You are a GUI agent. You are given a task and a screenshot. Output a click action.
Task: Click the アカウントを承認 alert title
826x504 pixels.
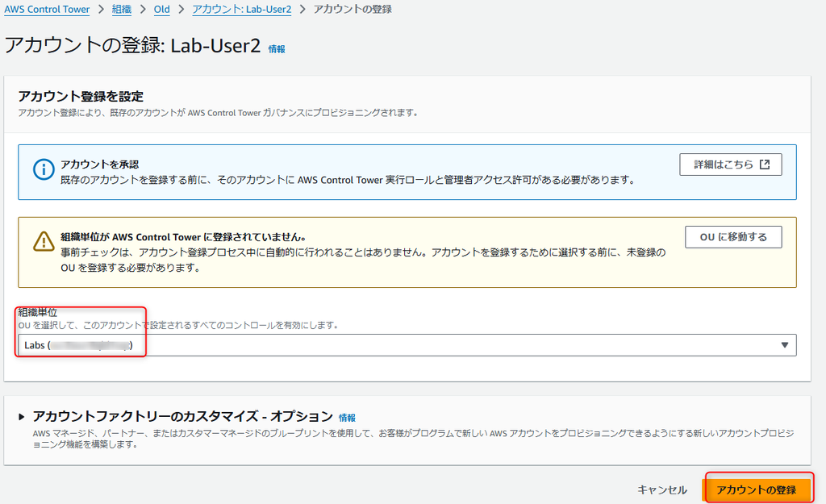[x=99, y=165]
